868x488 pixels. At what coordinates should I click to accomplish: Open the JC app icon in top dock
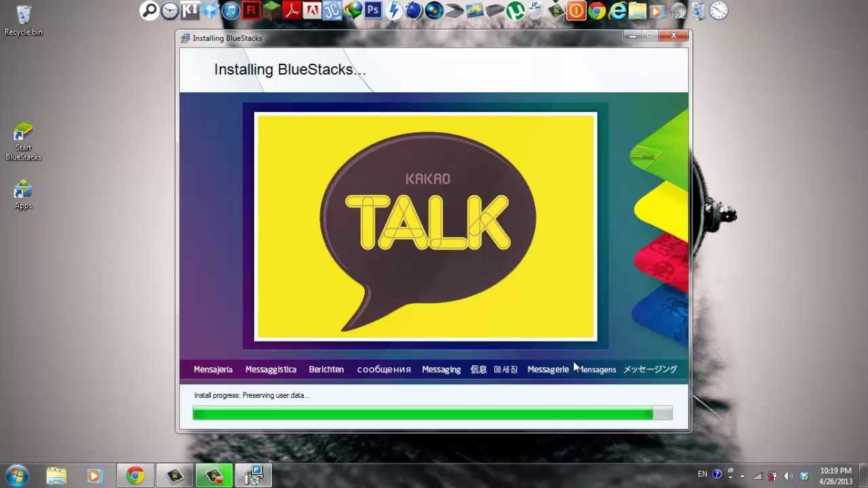pos(332,10)
